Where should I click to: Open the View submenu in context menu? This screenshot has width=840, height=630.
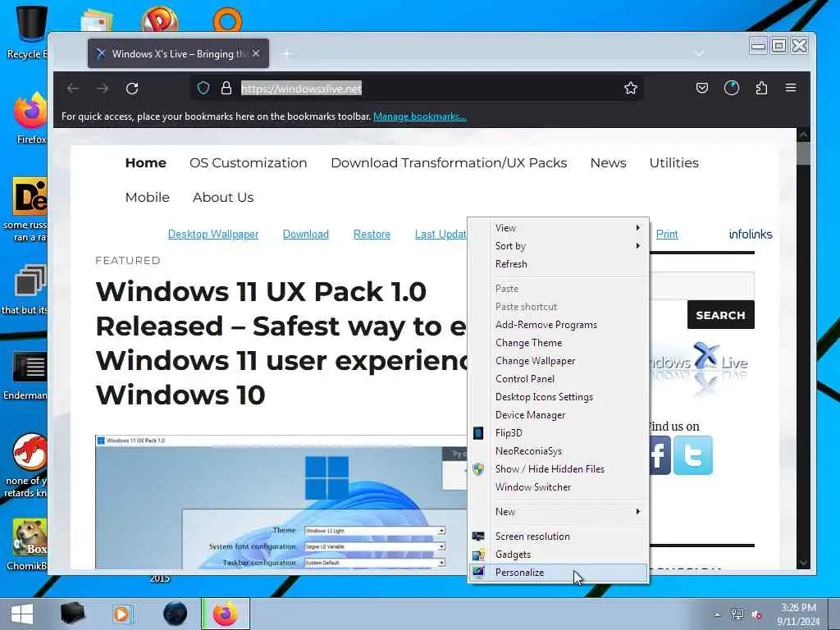pyautogui.click(x=558, y=228)
